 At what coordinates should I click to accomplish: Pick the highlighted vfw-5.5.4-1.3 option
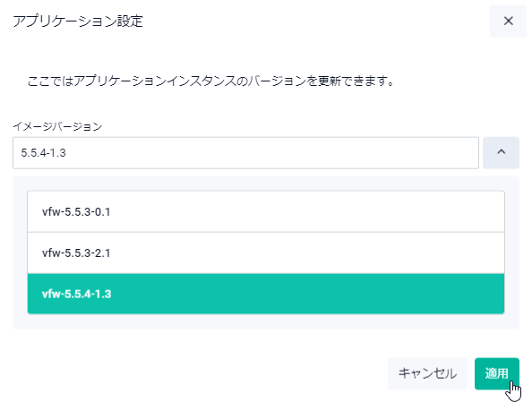pos(266,294)
